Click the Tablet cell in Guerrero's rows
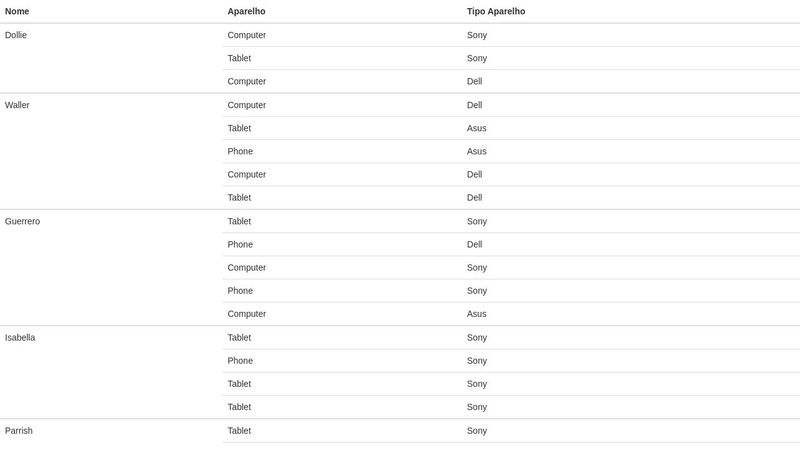 [239, 221]
